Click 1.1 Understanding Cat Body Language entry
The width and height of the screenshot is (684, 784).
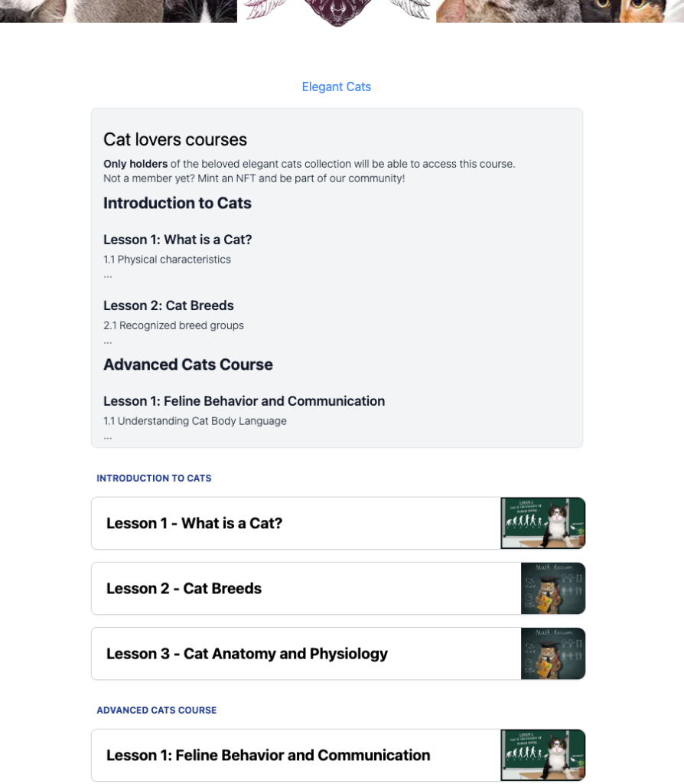(195, 420)
